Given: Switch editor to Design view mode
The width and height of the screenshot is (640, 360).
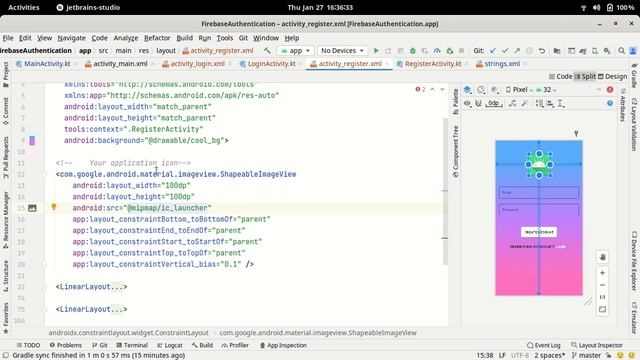Looking at the screenshot, I should [x=612, y=76].
